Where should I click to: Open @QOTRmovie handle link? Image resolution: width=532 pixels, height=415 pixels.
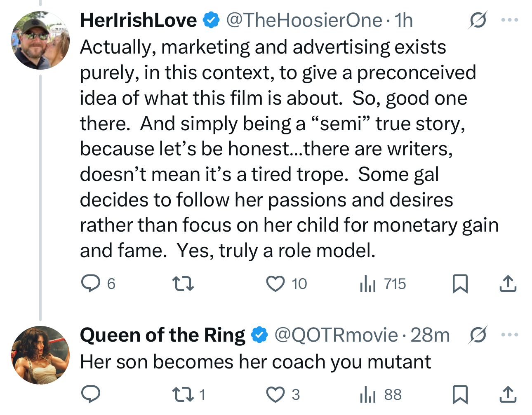[x=336, y=335]
